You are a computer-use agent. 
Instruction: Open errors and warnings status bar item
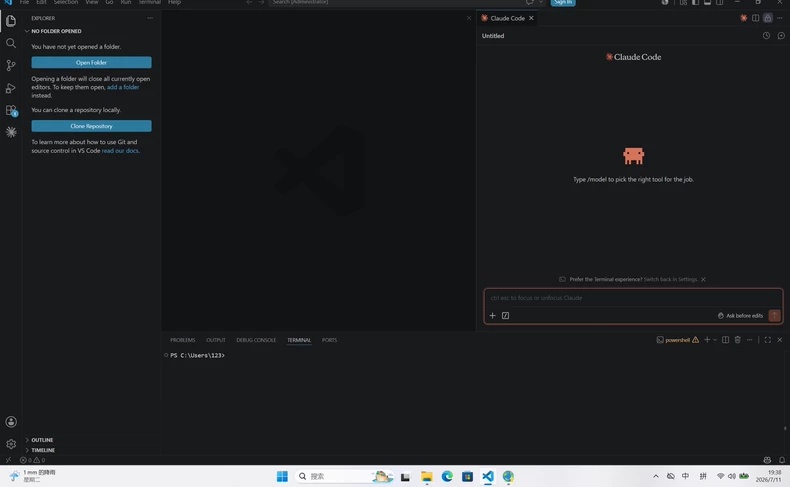point(33,460)
